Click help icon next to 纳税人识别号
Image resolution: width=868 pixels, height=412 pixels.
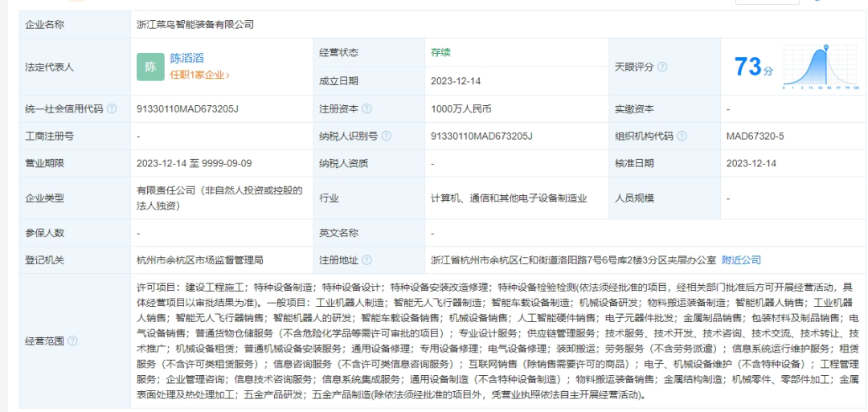pos(387,136)
